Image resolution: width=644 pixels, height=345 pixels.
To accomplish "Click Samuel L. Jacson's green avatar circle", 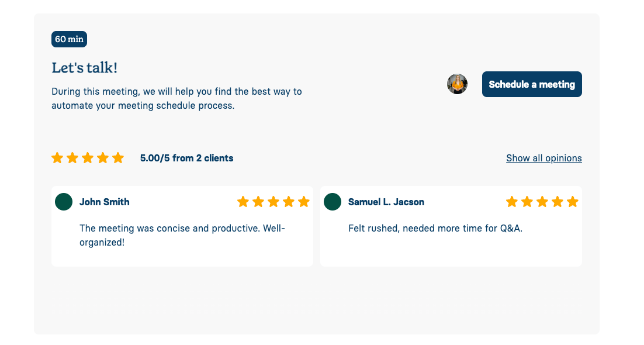I will 332,201.
